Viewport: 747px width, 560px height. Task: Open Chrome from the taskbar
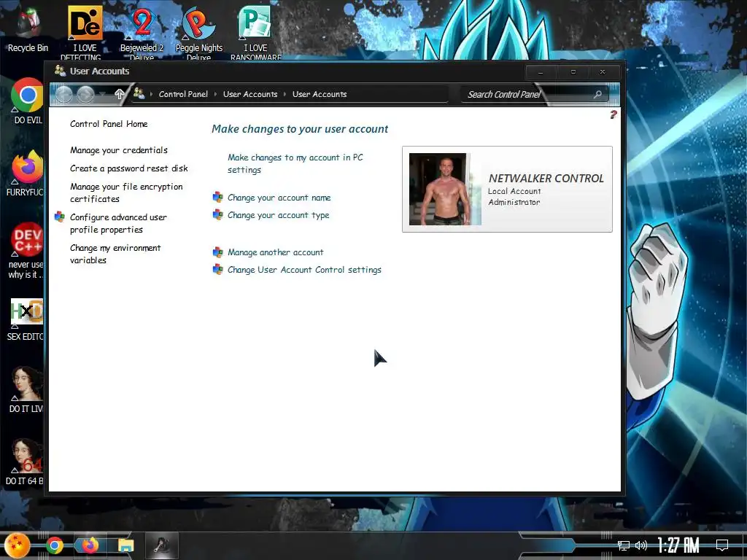(x=54, y=545)
